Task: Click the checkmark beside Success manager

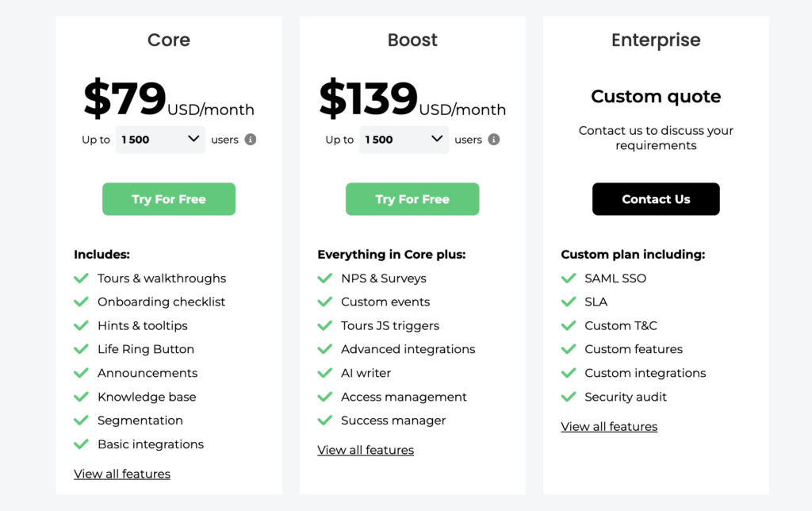Action: pos(324,421)
